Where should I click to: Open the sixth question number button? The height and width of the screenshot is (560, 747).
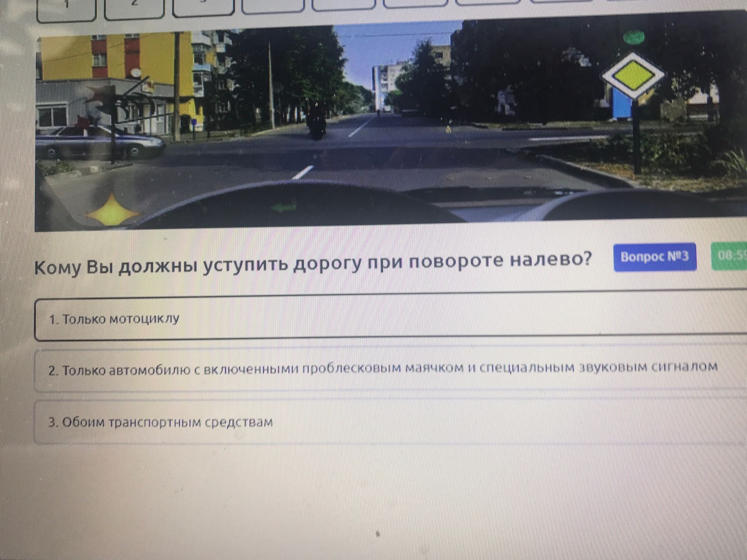(x=415, y=3)
